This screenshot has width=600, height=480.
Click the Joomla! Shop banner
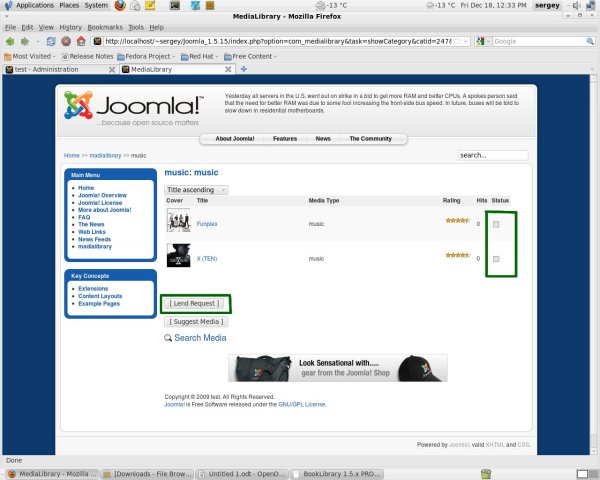coord(338,368)
